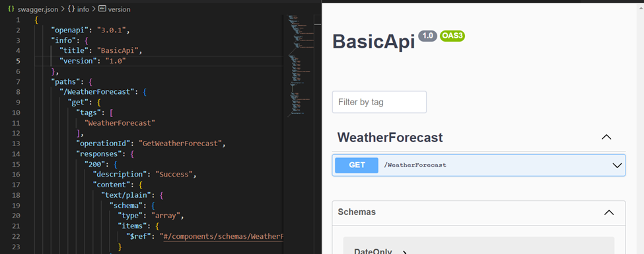Follow the #/components/schemas reference link
This screenshot has width=644, height=254.
pyautogui.click(x=223, y=236)
